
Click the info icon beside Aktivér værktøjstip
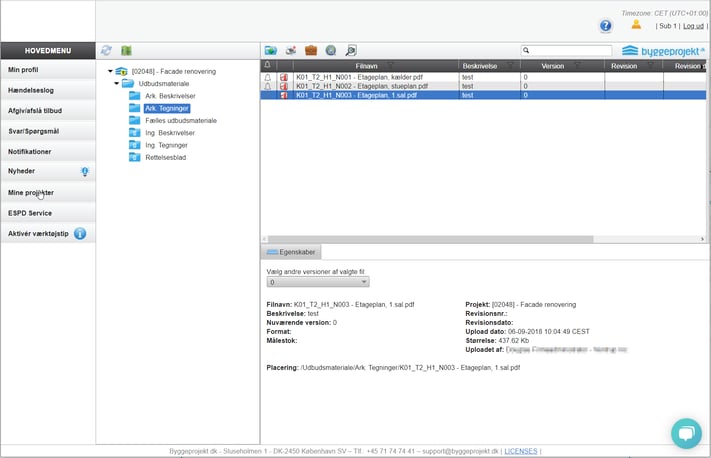pyautogui.click(x=80, y=234)
